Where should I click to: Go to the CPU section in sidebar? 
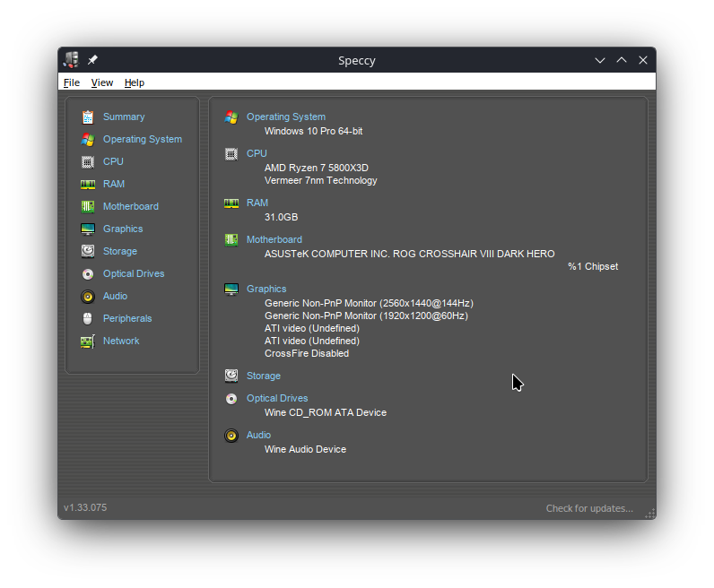click(x=113, y=161)
